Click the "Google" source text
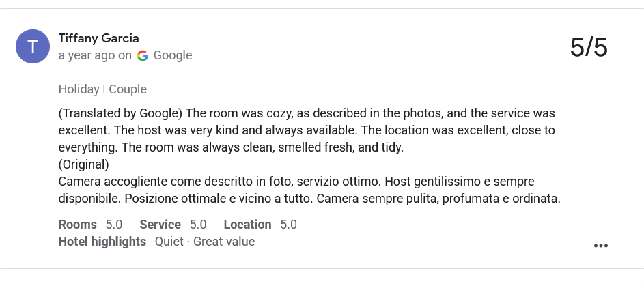Viewport: 644px width, 303px height. pos(173,55)
